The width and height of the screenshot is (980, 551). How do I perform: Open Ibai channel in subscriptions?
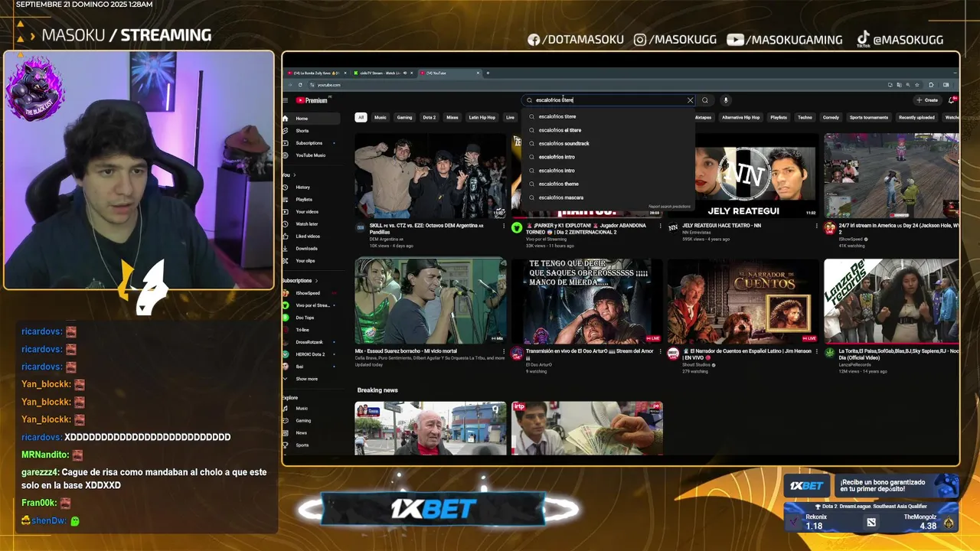tap(311, 367)
